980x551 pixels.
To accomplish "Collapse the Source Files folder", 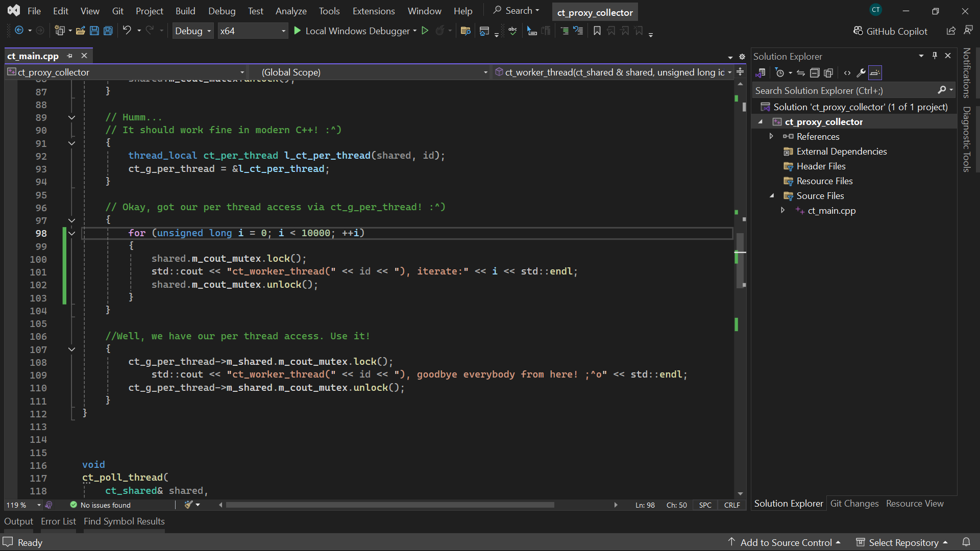I will [x=771, y=195].
